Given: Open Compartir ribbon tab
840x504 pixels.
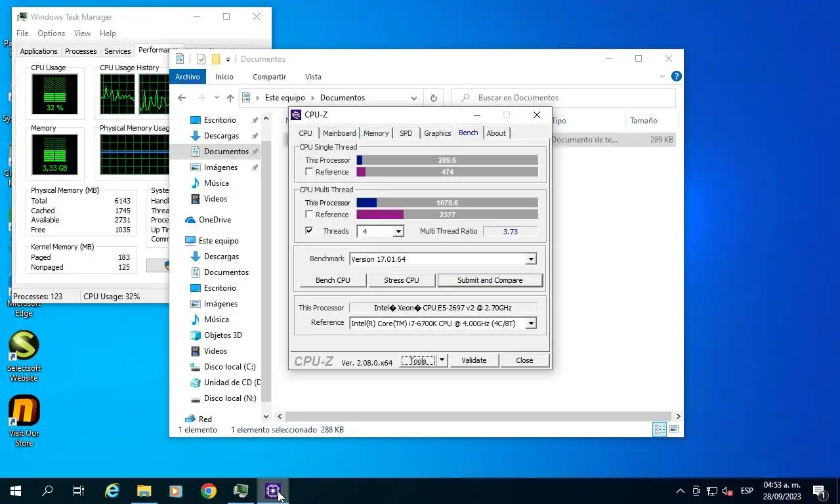Looking at the screenshot, I should tap(269, 77).
